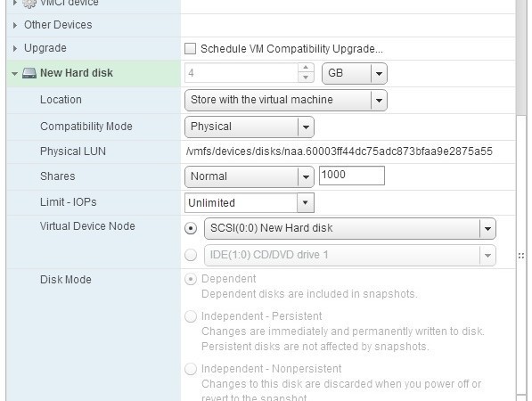Select the SCSI(0:0) virtual device node radio

pos(191,228)
